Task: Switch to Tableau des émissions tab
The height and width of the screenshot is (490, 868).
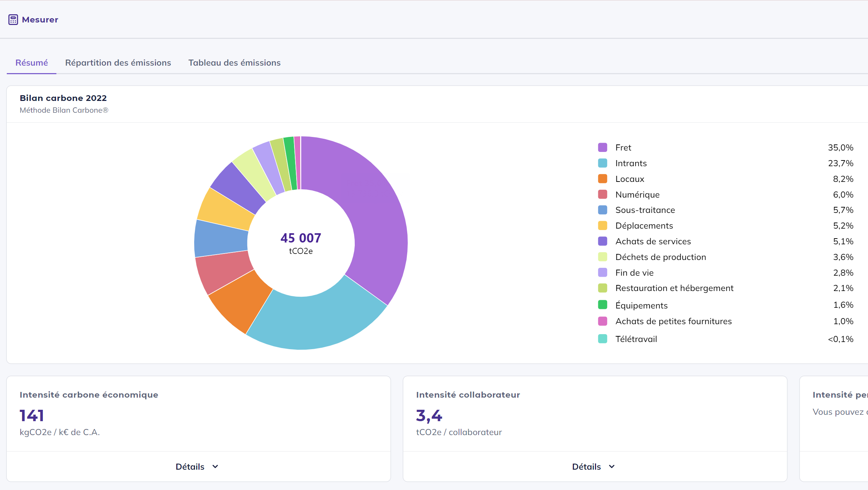Action: (x=234, y=63)
